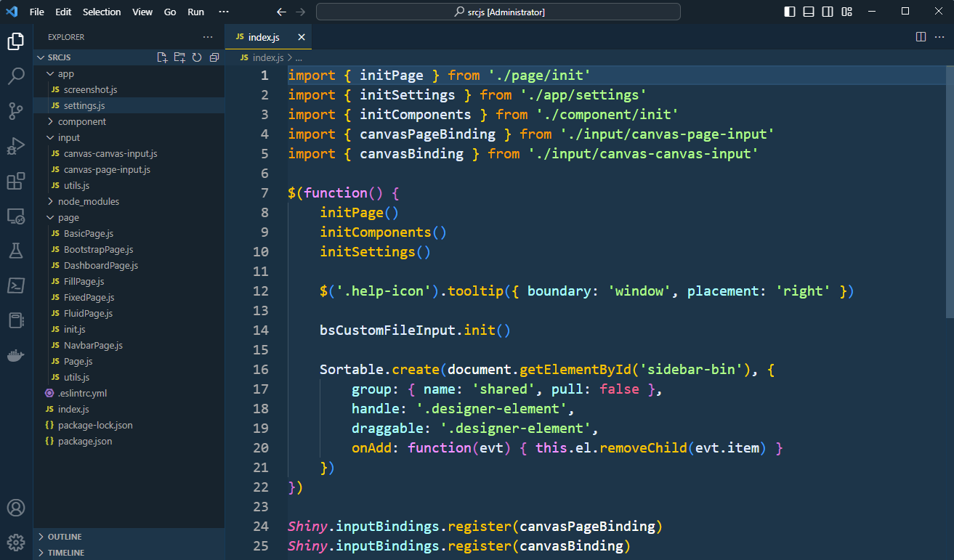
Task: Open the Manage gear settings icon
Action: (x=16, y=542)
